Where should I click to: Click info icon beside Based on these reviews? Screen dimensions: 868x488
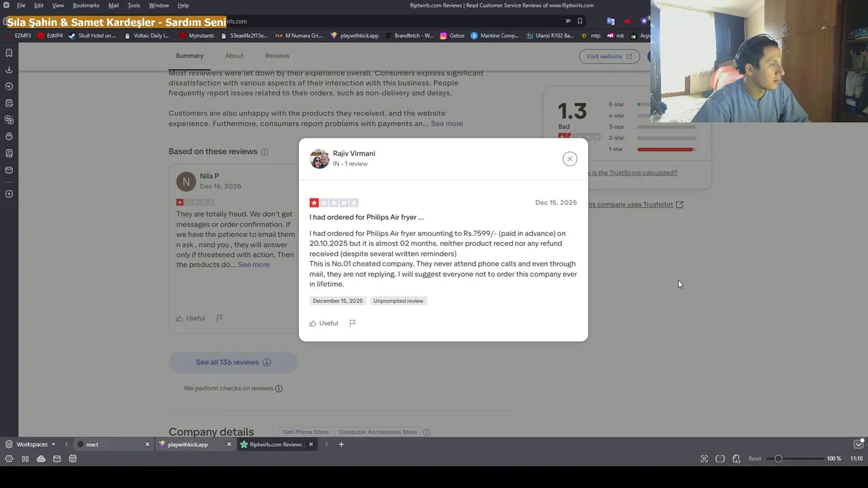click(264, 152)
